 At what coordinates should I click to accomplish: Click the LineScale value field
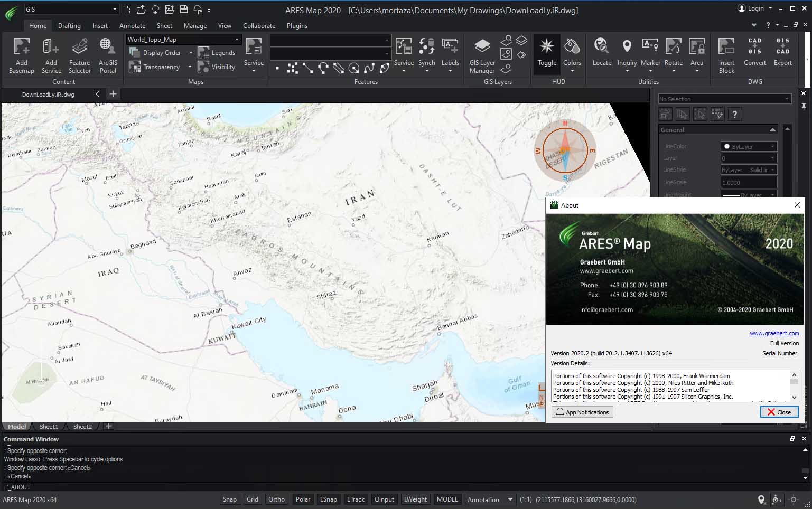pyautogui.click(x=749, y=182)
